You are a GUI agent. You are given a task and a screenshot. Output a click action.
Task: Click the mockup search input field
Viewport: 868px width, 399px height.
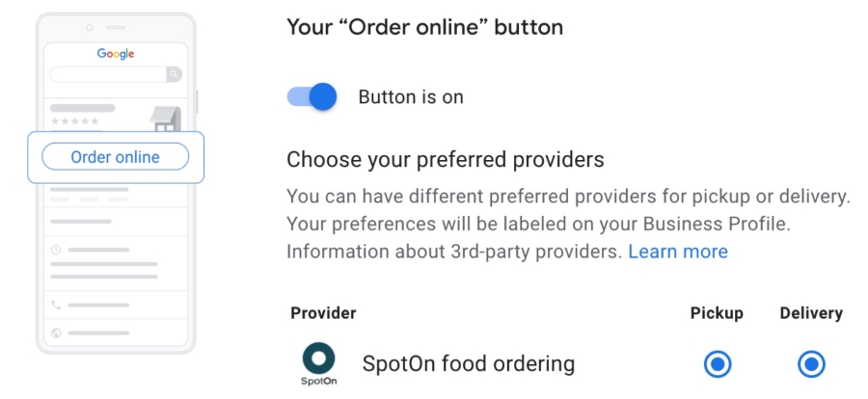108,74
